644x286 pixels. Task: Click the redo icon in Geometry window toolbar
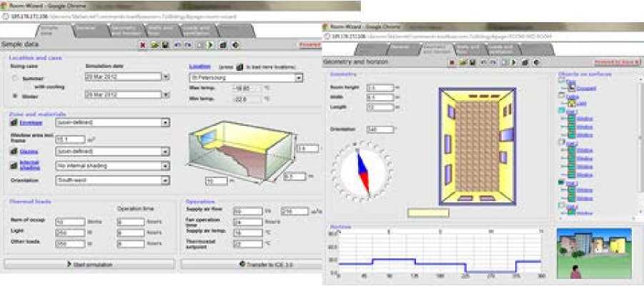coord(493,62)
